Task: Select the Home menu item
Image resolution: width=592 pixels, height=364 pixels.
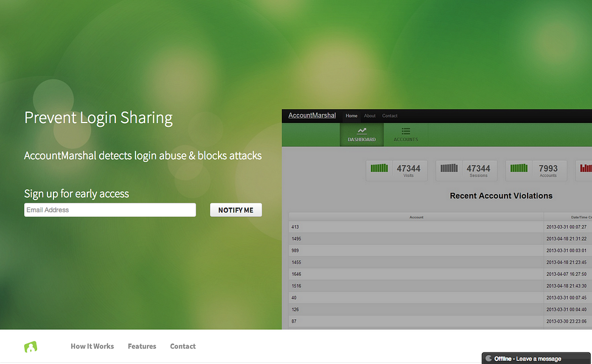Action: pyautogui.click(x=352, y=116)
